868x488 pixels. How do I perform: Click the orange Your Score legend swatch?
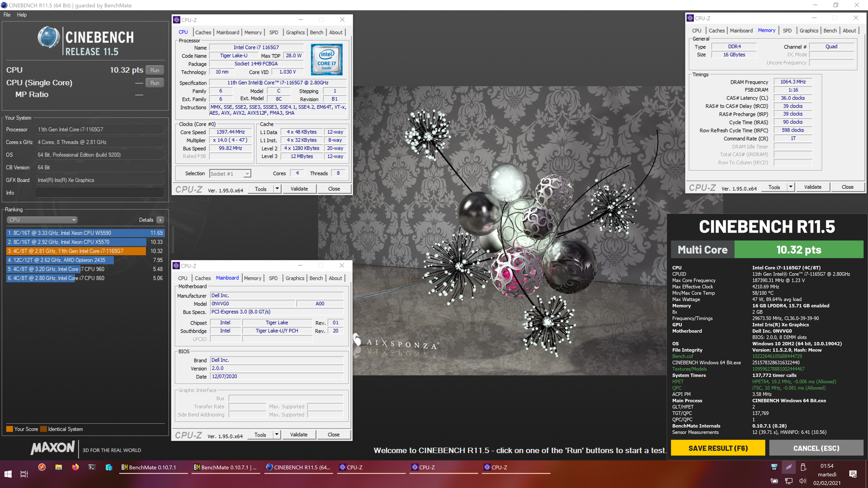pos(9,429)
